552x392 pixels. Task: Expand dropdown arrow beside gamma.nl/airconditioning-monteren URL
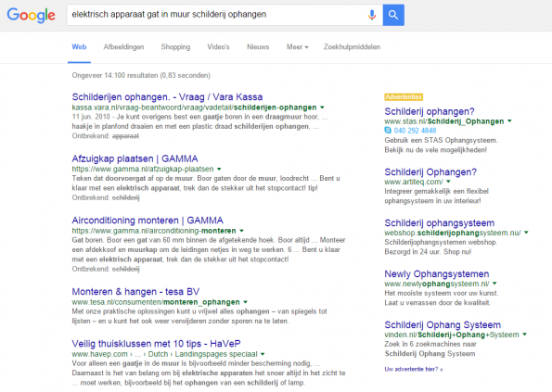point(241,231)
